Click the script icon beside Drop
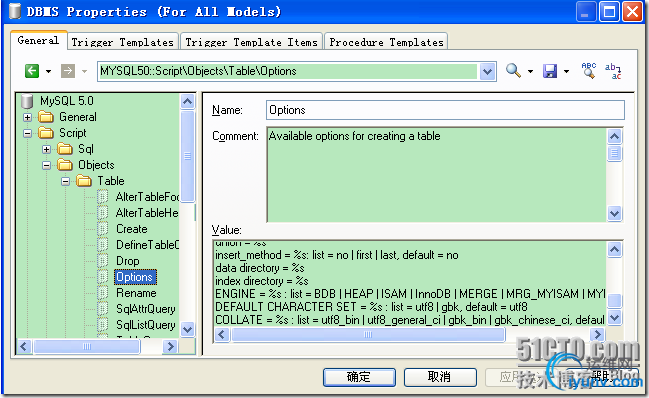 coord(103,261)
